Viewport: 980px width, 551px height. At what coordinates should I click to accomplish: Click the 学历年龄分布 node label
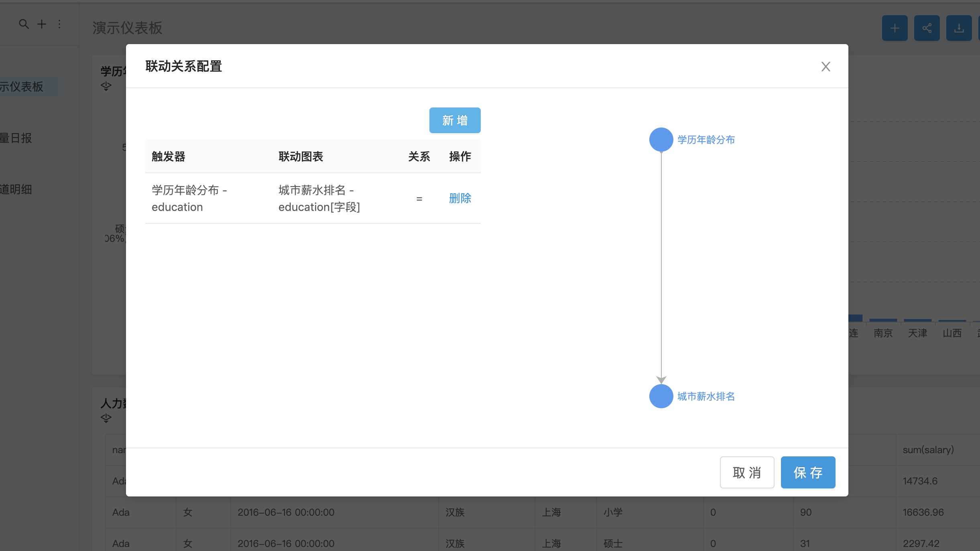tap(706, 140)
